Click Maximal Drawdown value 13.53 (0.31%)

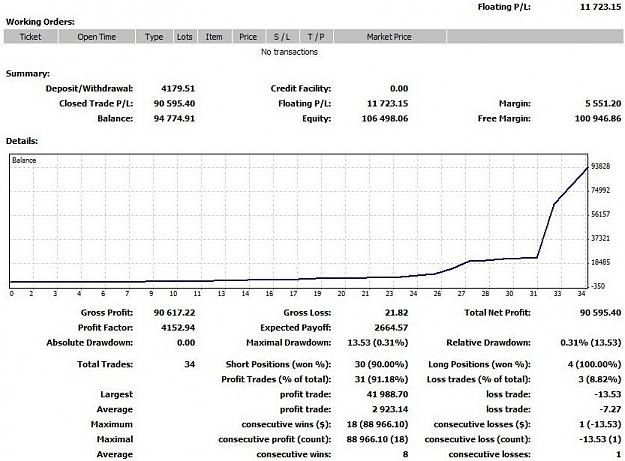coord(377,343)
